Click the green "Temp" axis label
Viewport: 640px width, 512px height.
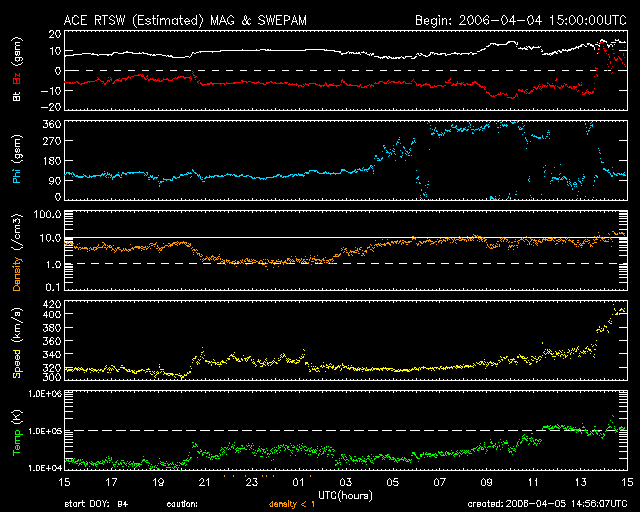point(17,444)
